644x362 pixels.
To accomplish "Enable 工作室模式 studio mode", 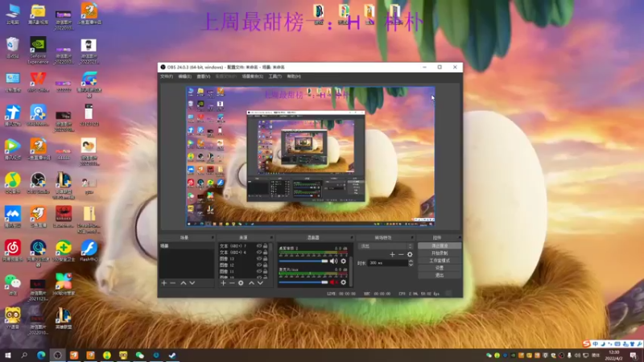I will [440, 261].
